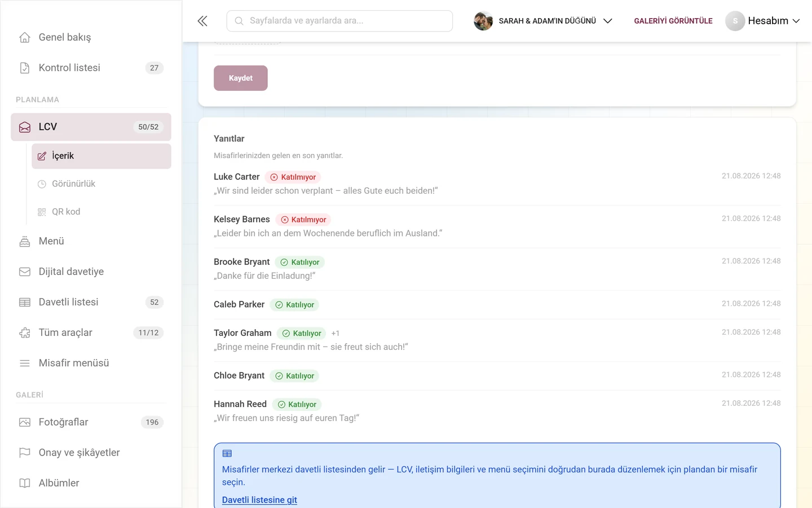Open Onay ve şikâyetler flag icon
Image resolution: width=812 pixels, height=508 pixels.
(x=25, y=453)
